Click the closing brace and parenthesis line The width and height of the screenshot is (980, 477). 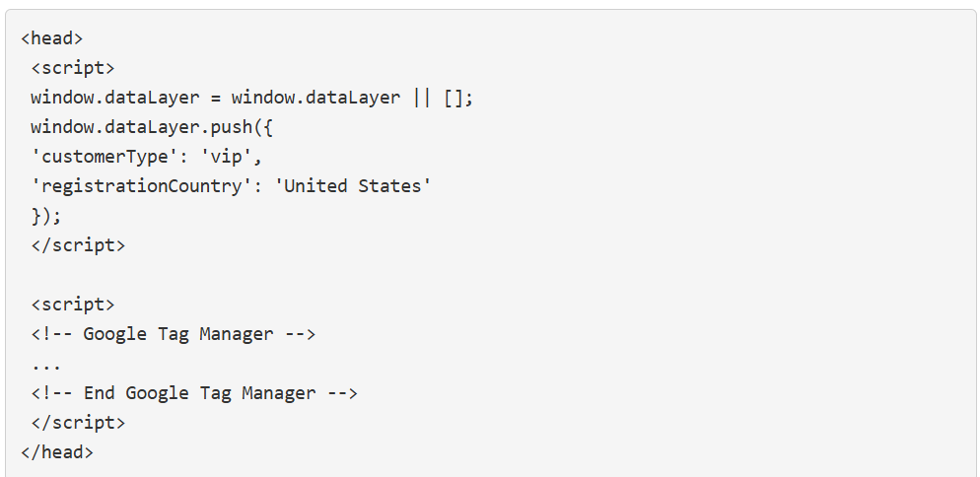pyautogui.click(x=46, y=216)
